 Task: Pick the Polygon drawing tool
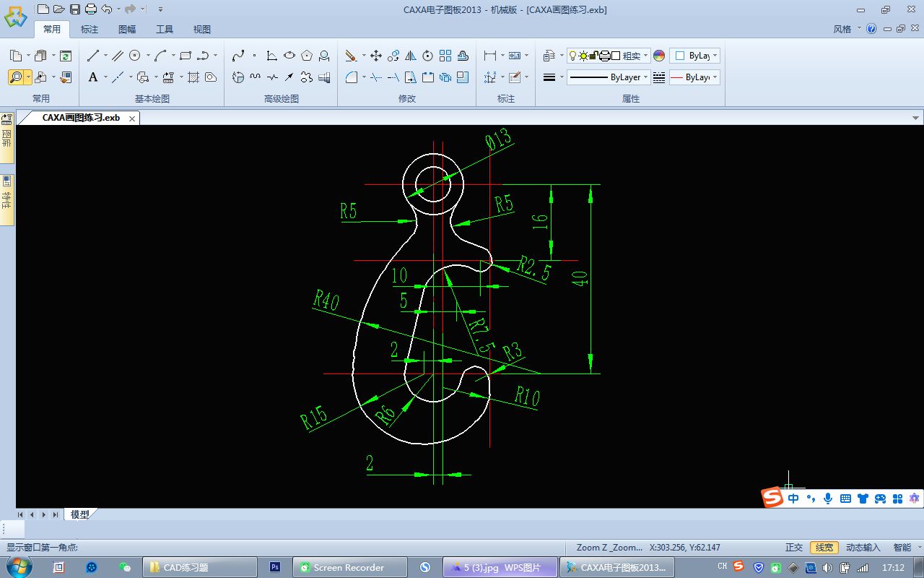coord(307,56)
